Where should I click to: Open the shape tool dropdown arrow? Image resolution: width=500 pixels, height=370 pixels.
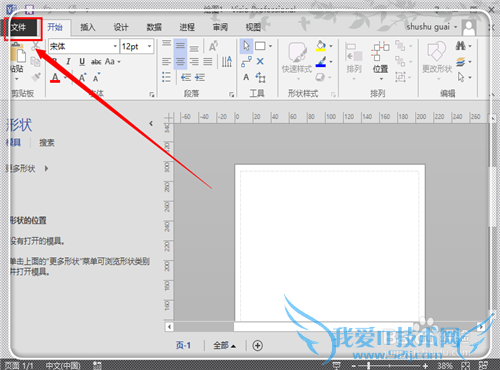click(x=270, y=46)
